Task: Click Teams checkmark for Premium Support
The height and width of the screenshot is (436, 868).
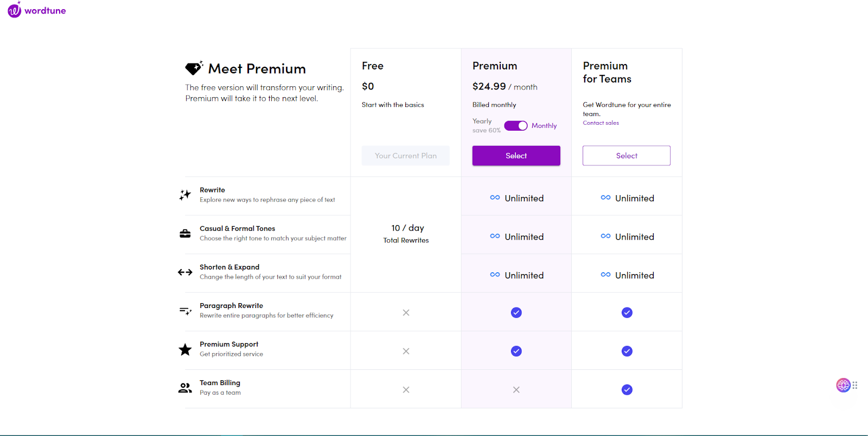Action: pos(627,351)
